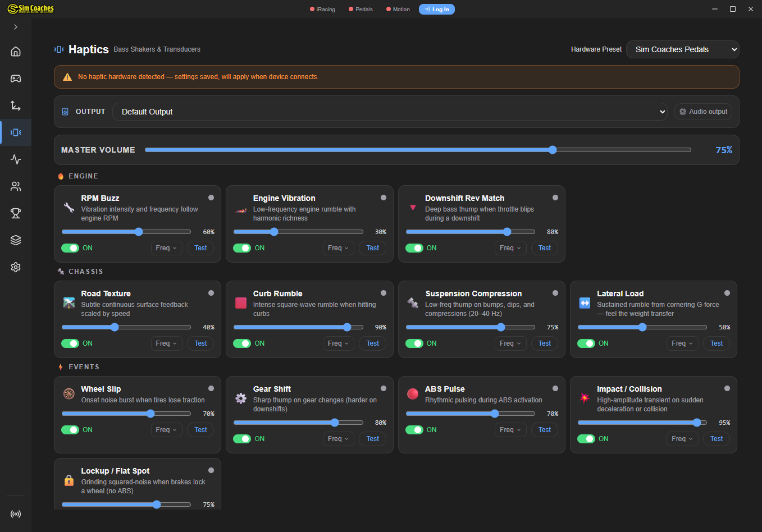Select the telemetry waveform sidebar icon
Viewport: 762px width, 532px height.
tap(15, 159)
